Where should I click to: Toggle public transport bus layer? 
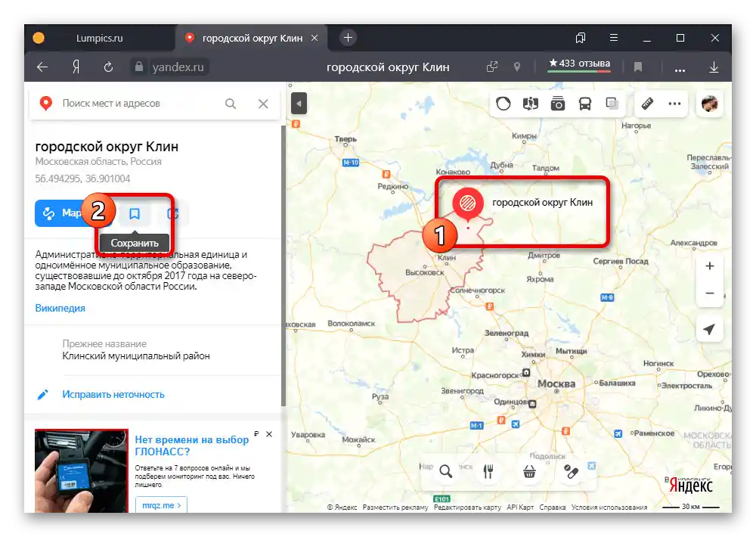tap(585, 104)
